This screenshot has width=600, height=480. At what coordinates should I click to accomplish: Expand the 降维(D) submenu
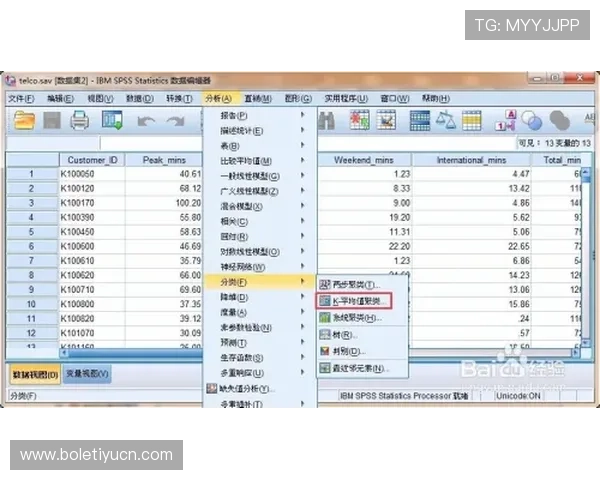pyautogui.click(x=260, y=297)
